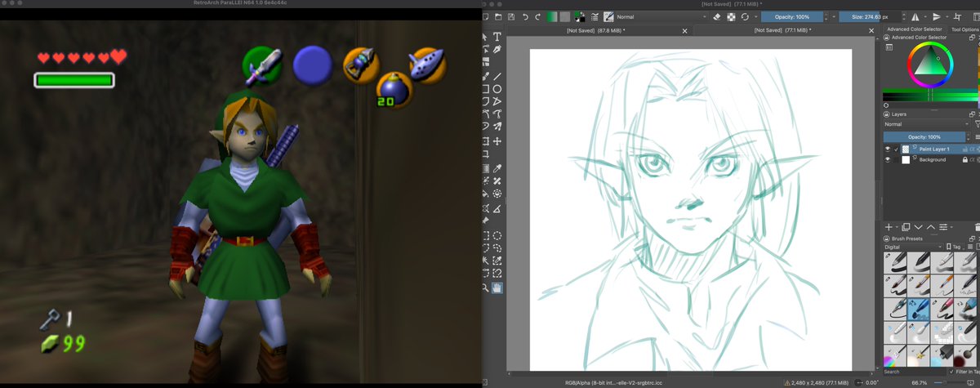980x388 pixels.
Task: Select the Gradient tool
Action: point(485,168)
